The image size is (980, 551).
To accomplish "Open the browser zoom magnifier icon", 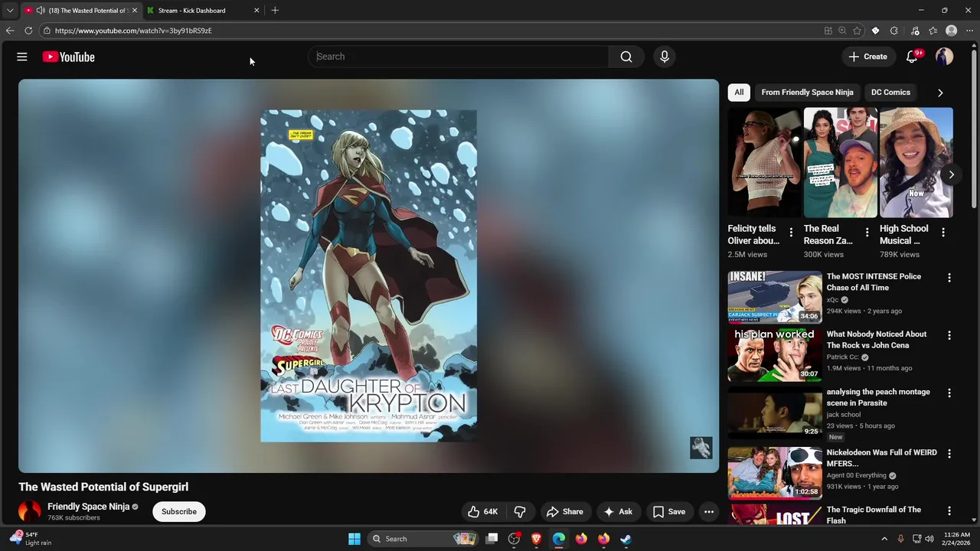I will [x=842, y=31].
